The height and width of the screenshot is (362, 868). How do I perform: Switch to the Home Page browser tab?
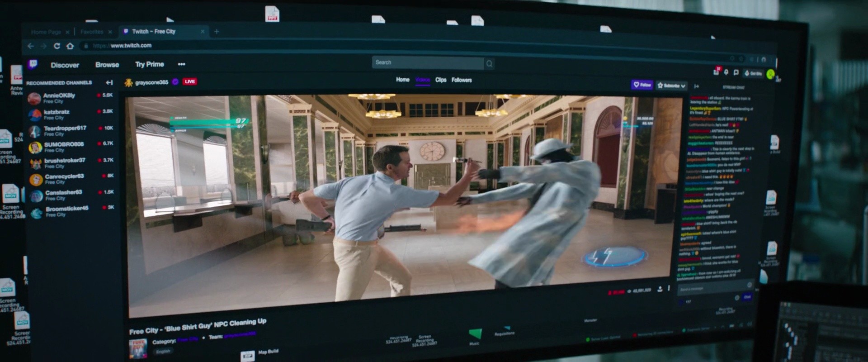tap(46, 32)
